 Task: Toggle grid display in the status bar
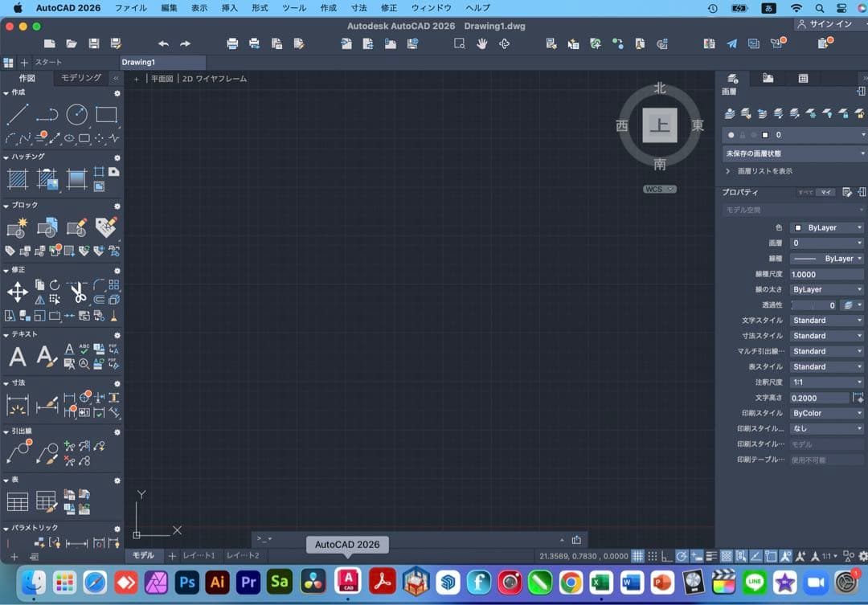[638, 554]
